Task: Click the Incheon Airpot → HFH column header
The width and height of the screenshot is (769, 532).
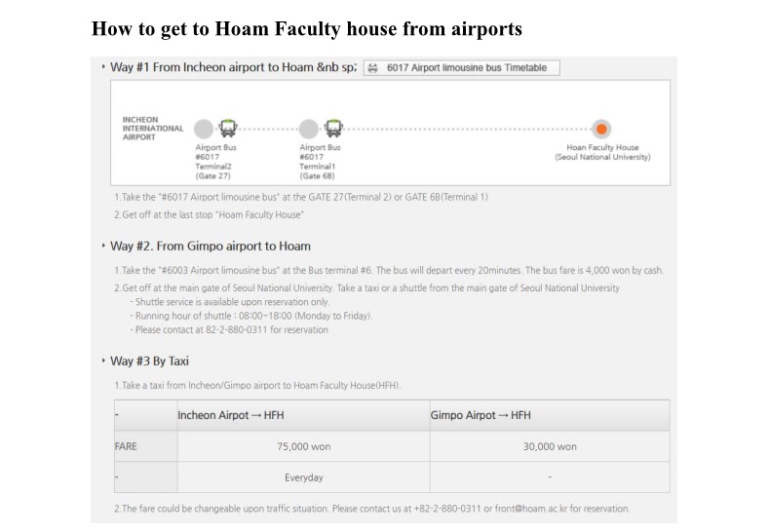Action: [230, 415]
